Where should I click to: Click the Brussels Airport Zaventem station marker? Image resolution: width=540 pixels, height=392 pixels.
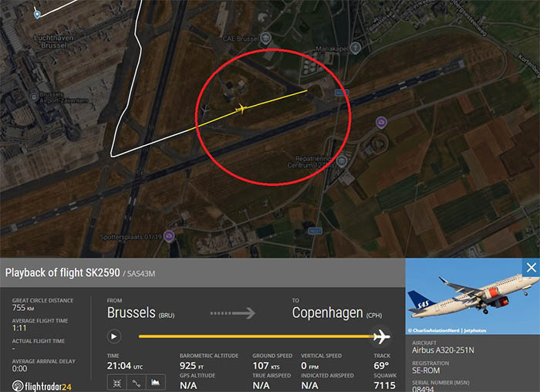point(34,97)
